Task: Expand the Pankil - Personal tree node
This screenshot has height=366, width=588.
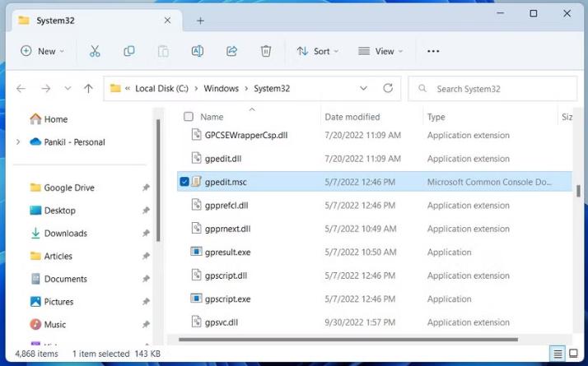Action: click(x=18, y=142)
